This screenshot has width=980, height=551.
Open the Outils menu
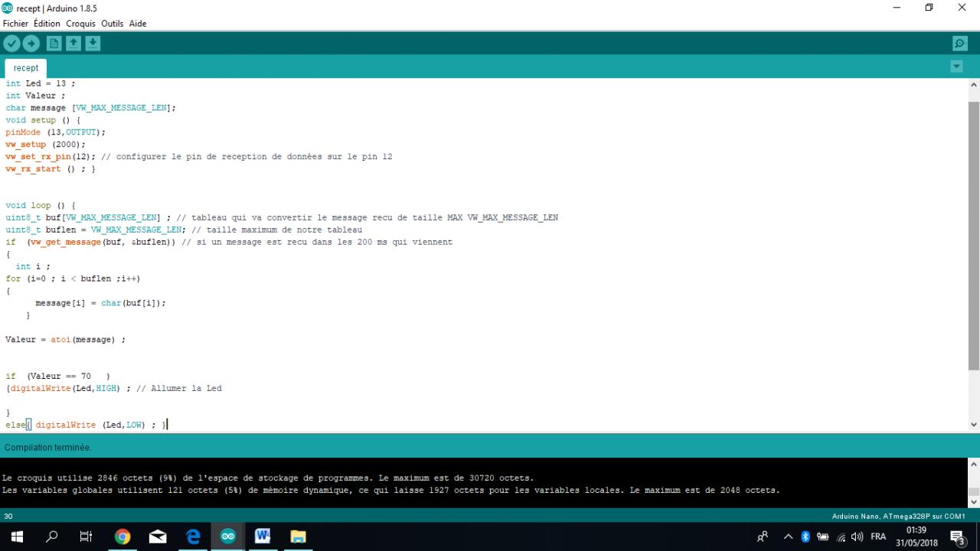[x=112, y=24]
